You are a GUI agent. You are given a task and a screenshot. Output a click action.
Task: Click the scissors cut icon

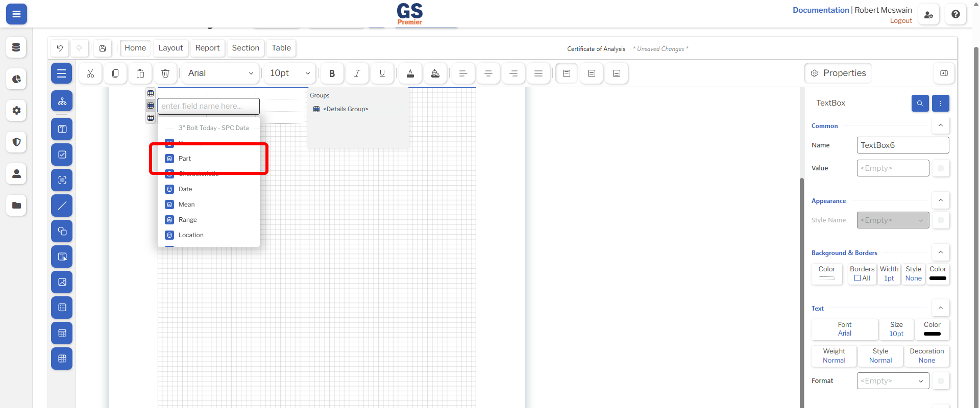coord(90,73)
